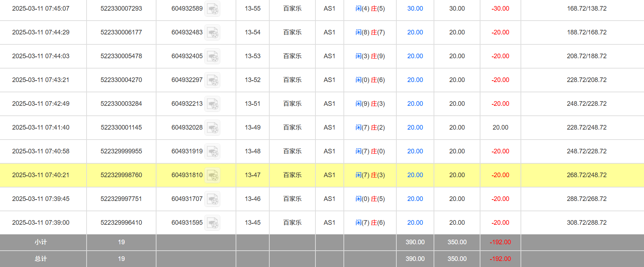Image resolution: width=644 pixels, height=267 pixels.
Task: Click the replay icon beside 604931919
Action: [213, 152]
